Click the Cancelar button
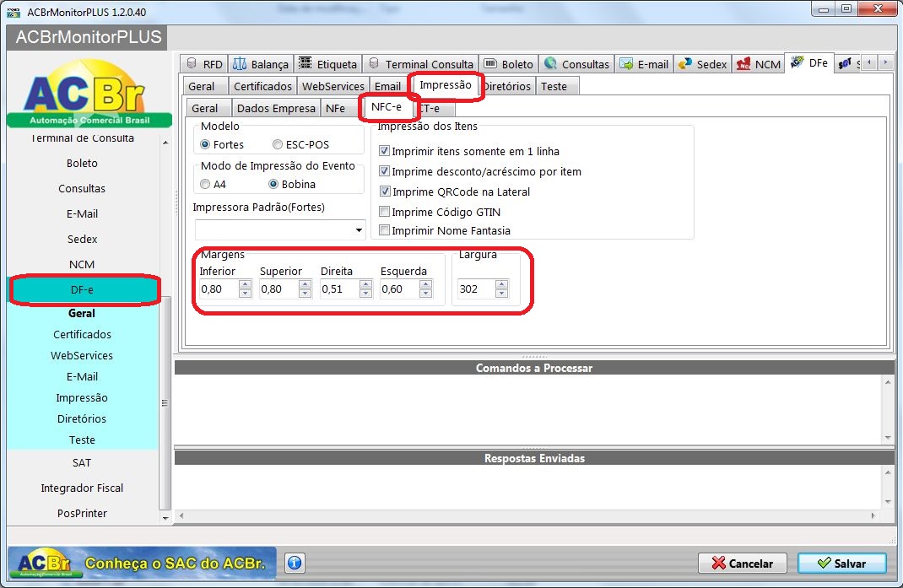 [743, 563]
